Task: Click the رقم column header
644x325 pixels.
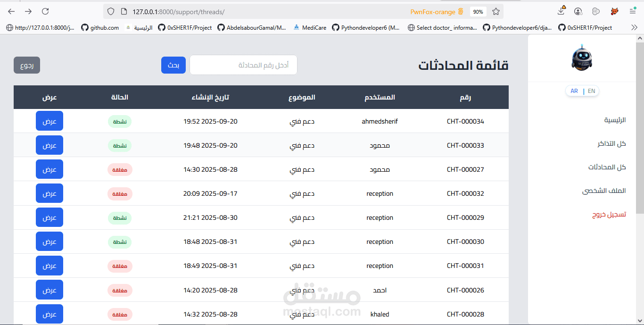Action: pos(465,97)
